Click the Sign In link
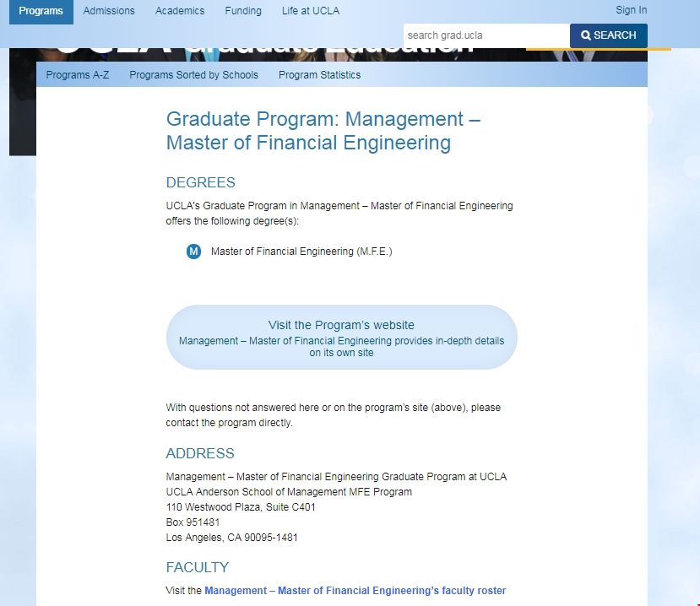700x606 pixels. pos(631,10)
